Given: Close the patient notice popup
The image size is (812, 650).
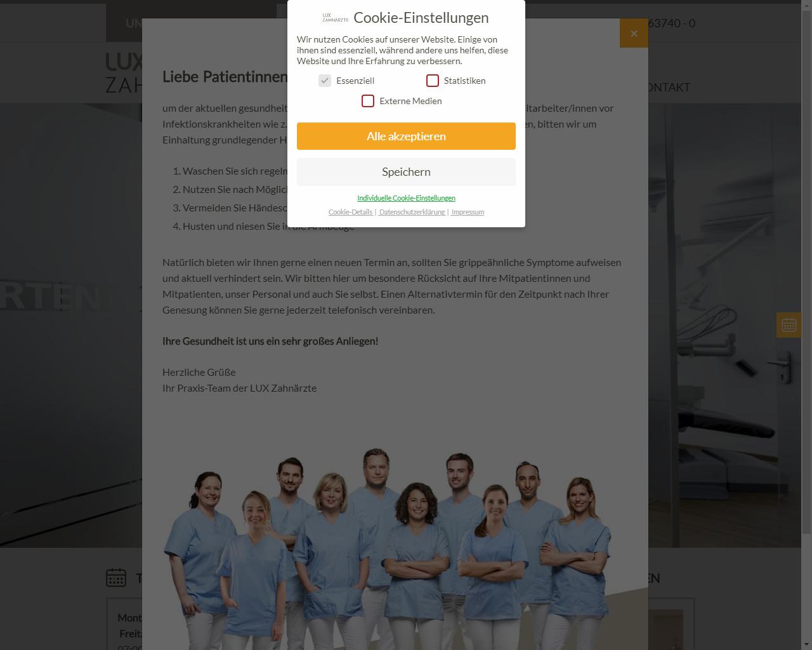Looking at the screenshot, I should (x=634, y=33).
